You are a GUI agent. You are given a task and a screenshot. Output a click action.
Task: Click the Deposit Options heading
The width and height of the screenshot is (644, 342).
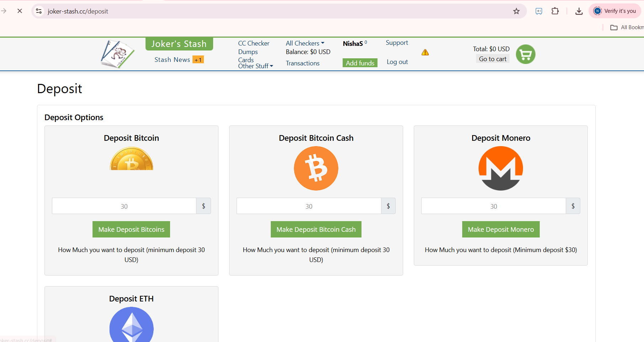(x=74, y=117)
